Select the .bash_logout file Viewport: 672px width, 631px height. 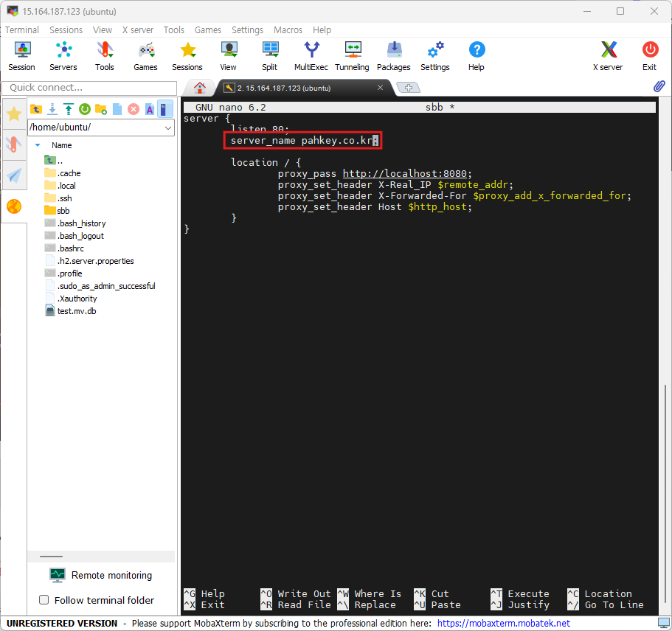(75, 236)
